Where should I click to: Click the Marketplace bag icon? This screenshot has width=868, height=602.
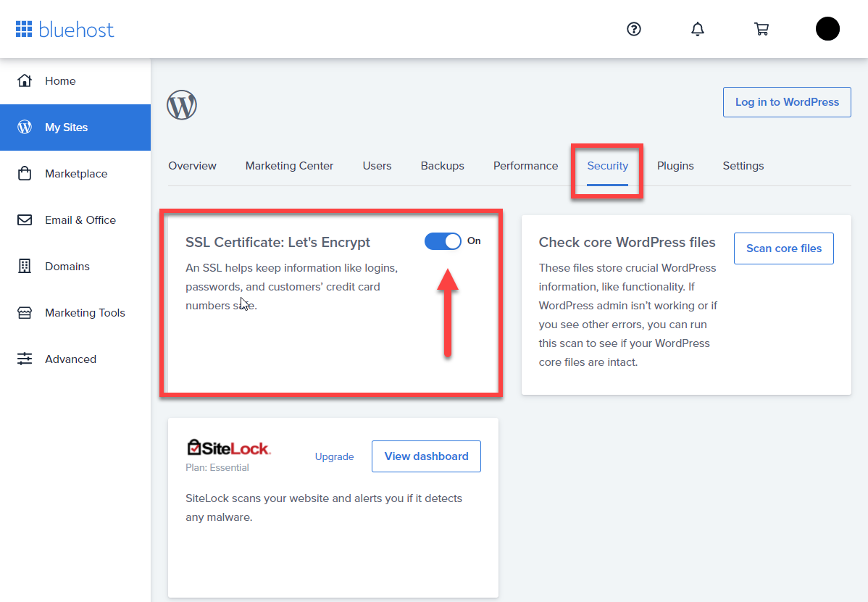click(25, 173)
